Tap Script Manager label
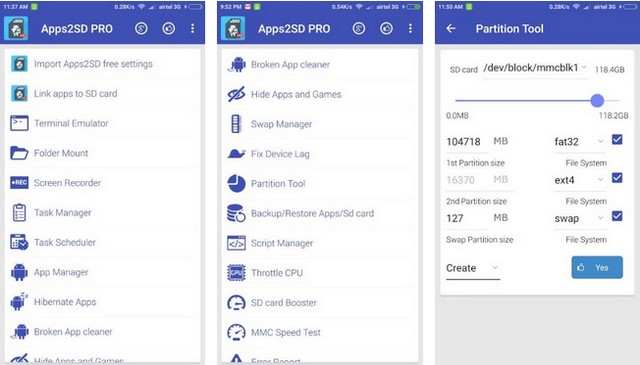This screenshot has height=365, width=640. [x=282, y=243]
